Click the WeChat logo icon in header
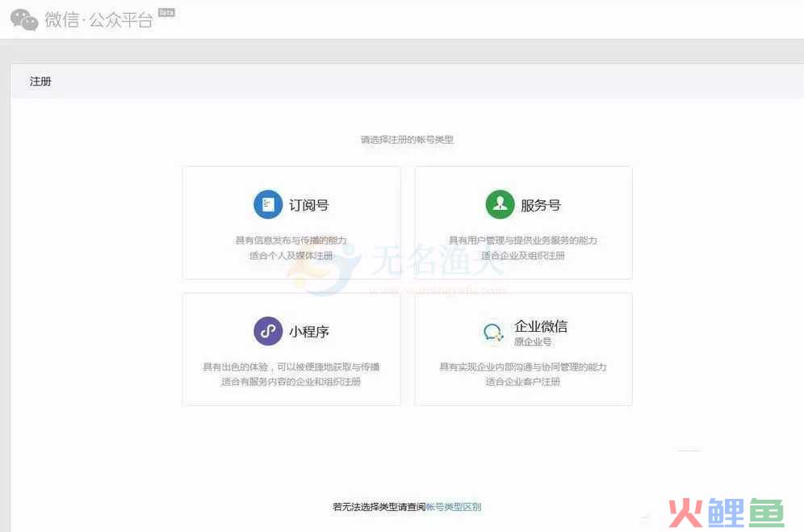The height and width of the screenshot is (532, 804). [x=24, y=20]
